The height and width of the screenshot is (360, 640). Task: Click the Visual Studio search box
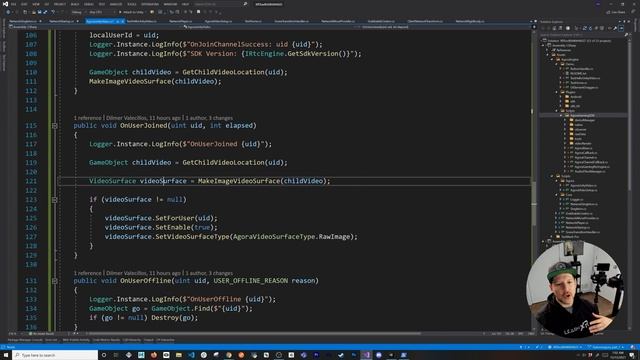pyautogui.click(x=220, y=4)
